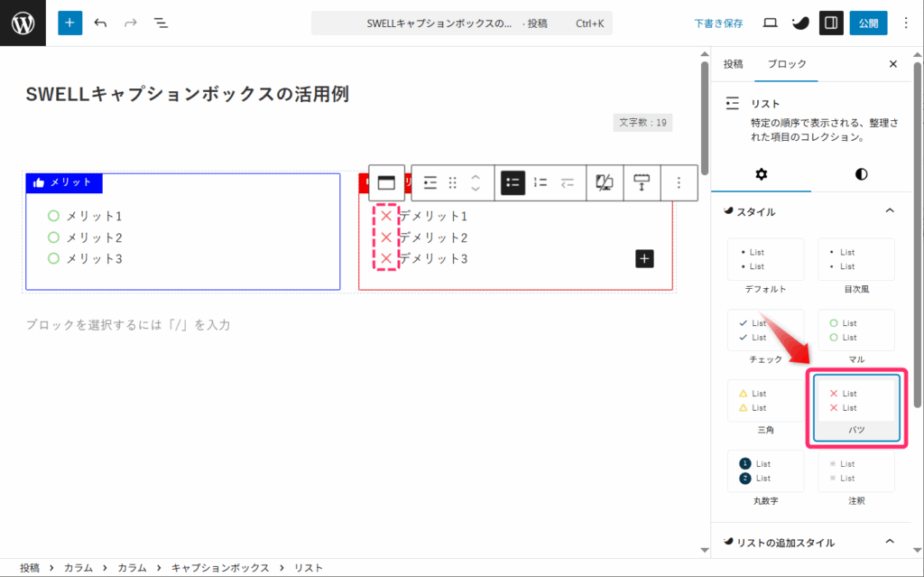Screen dimensions: 924x577
Task: Open block toolbar more options menu
Action: [x=679, y=183]
